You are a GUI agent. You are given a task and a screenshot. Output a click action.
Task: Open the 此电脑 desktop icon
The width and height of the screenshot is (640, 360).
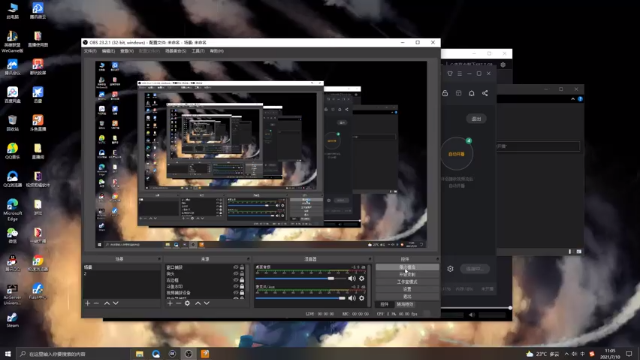click(x=12, y=11)
